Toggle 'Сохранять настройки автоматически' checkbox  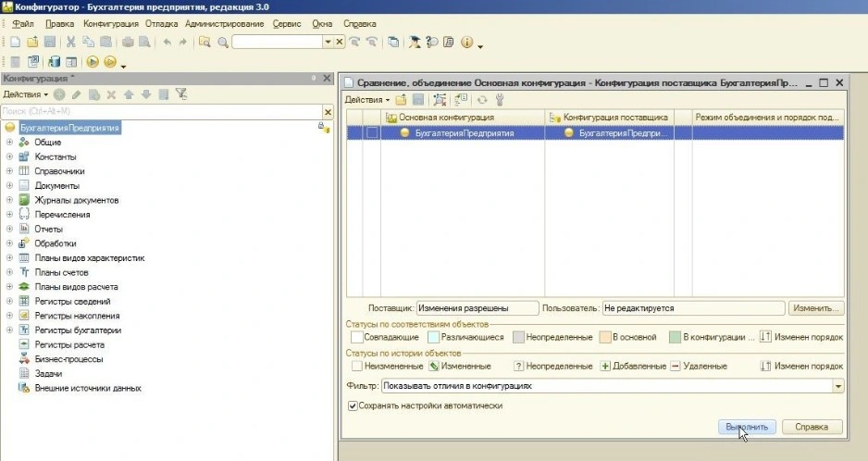(352, 405)
